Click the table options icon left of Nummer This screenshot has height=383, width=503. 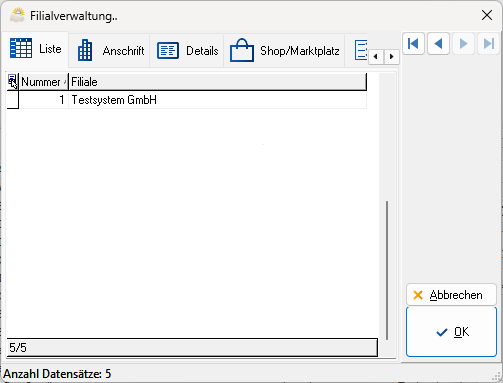pos(13,82)
